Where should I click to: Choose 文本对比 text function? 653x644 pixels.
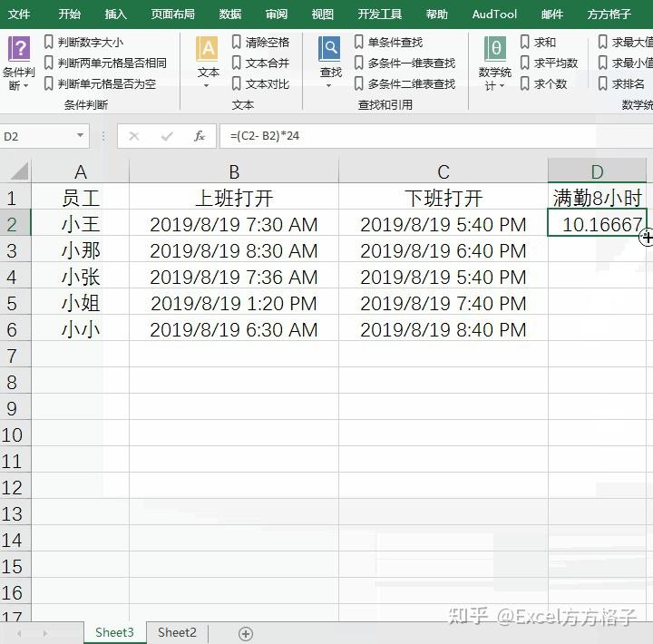pyautogui.click(x=260, y=83)
